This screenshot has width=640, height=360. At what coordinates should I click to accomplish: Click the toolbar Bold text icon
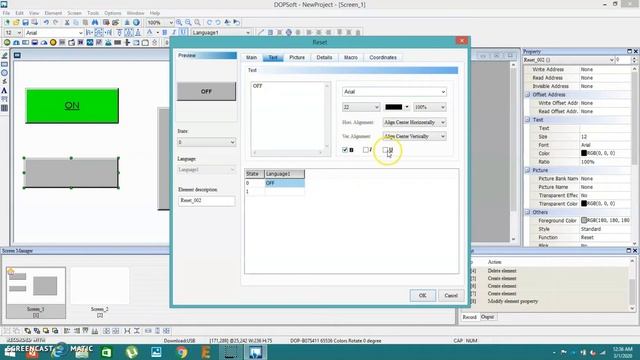(164, 32)
